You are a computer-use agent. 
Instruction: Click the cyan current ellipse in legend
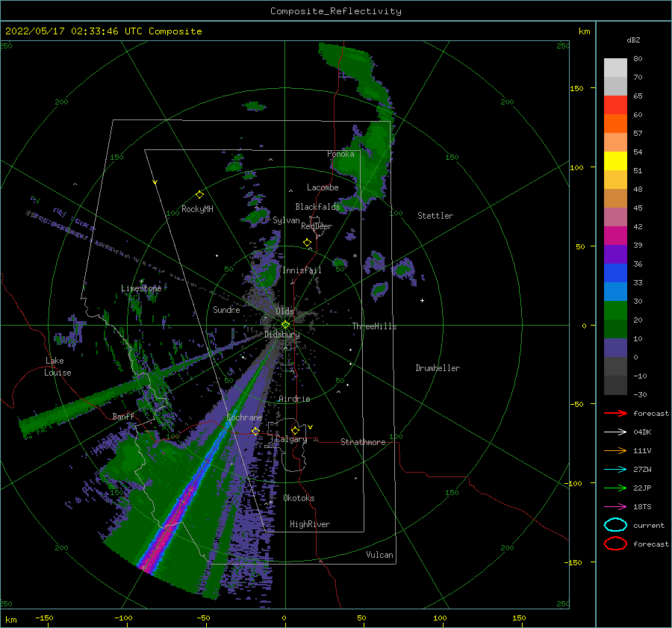615,525
